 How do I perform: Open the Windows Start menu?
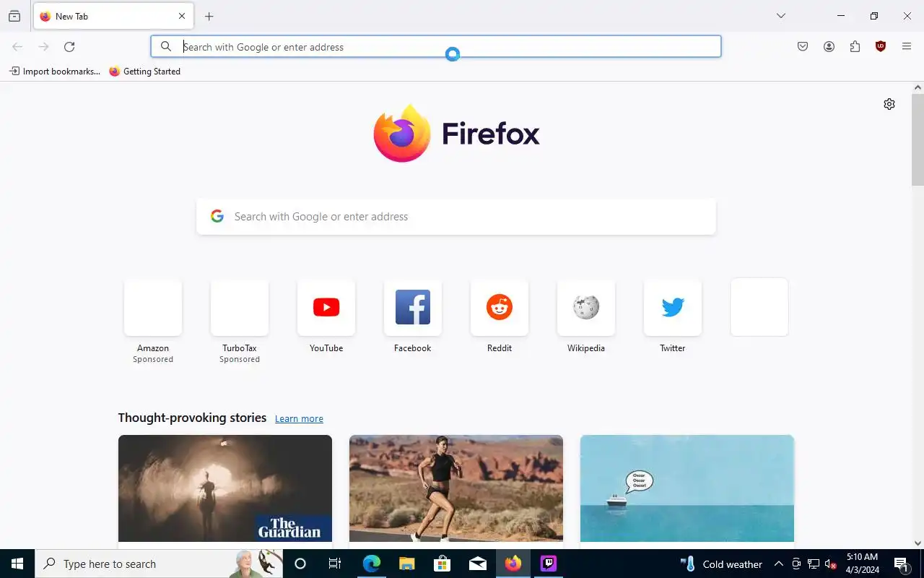pos(17,564)
